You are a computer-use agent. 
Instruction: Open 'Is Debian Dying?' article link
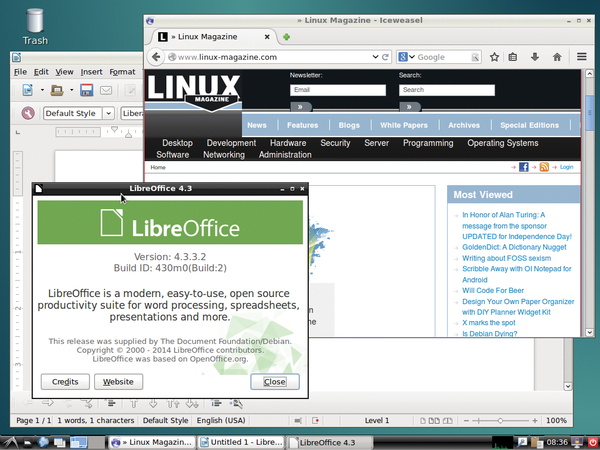(489, 333)
